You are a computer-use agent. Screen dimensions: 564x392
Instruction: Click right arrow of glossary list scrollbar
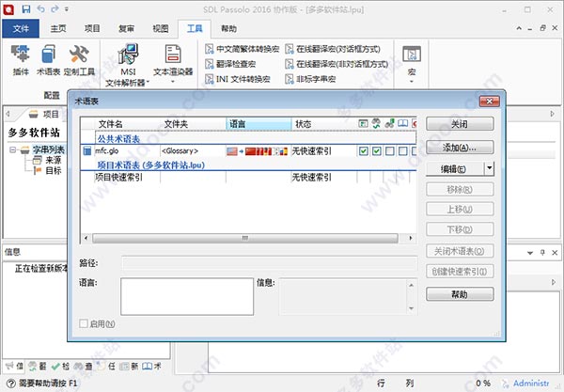411,238
